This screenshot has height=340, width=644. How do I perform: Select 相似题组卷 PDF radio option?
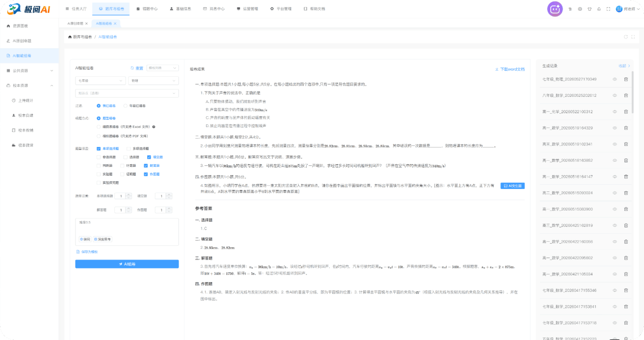99,136
